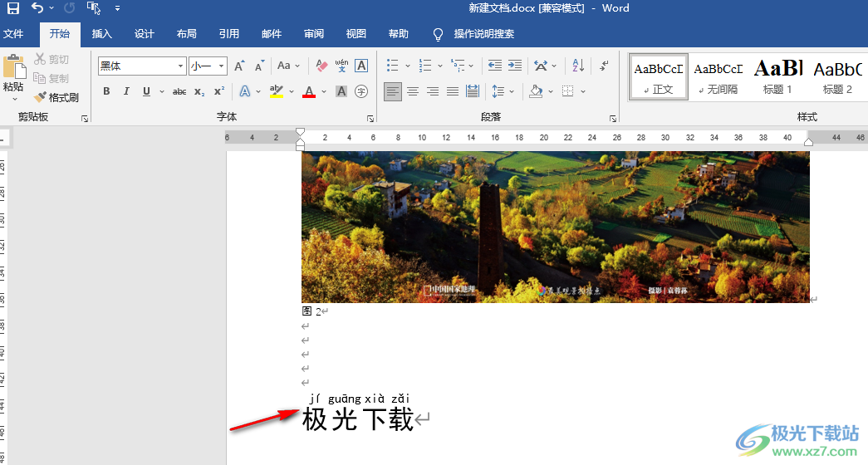The image size is (868, 465).
Task: Justify the paragraph text
Action: click(x=453, y=91)
